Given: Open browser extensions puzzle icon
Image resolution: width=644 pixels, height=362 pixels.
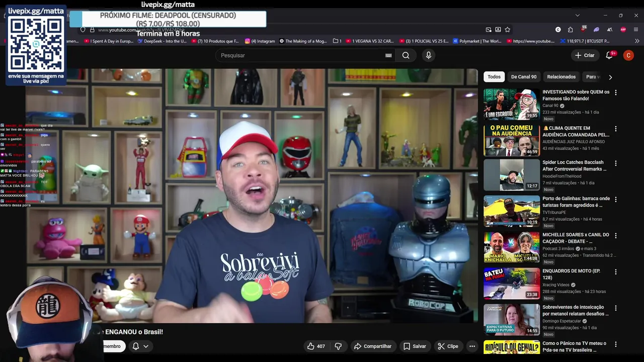Looking at the screenshot, I should [x=571, y=30].
